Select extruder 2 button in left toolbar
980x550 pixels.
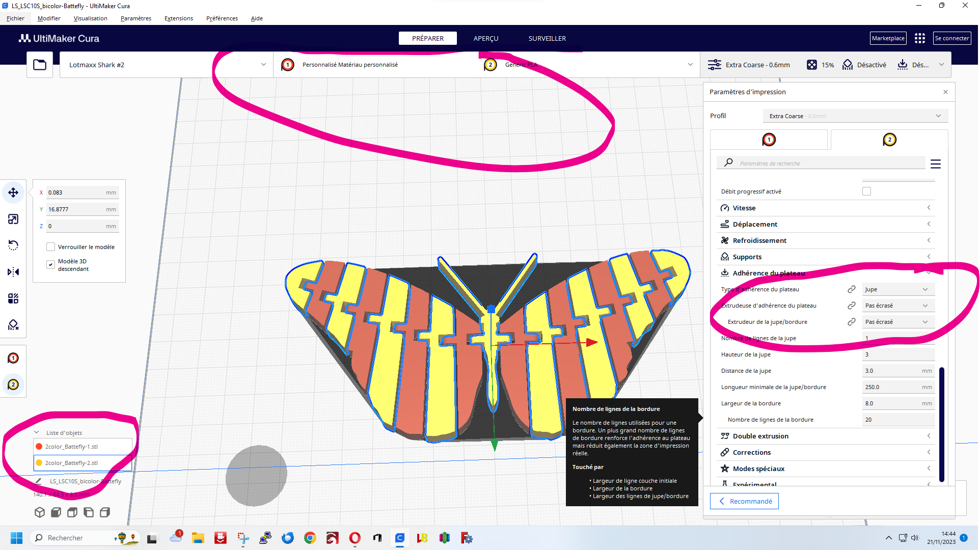pos(13,384)
